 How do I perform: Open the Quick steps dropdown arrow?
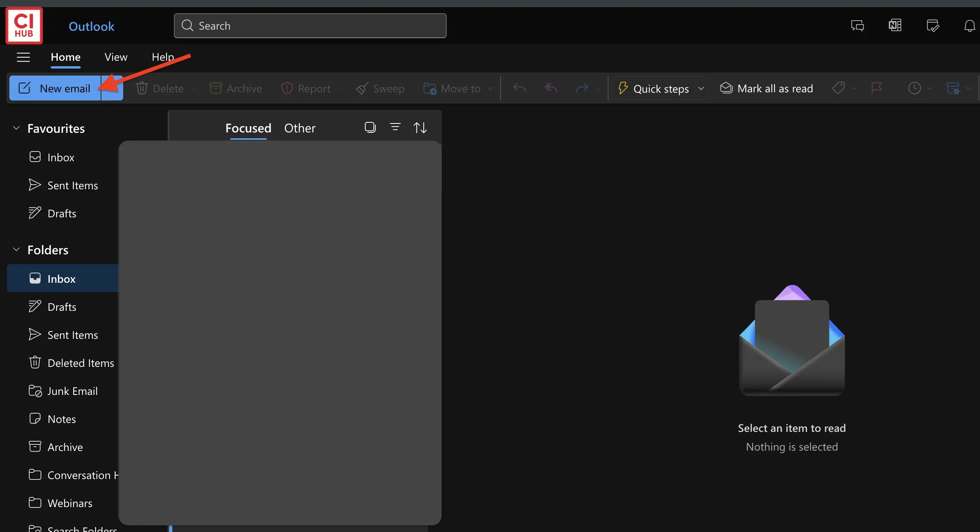701,88
